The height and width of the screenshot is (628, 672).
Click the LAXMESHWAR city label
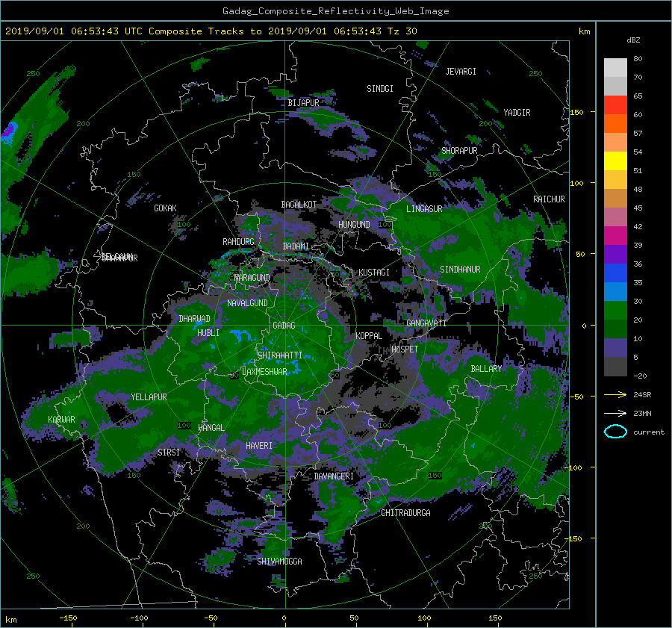264,372
